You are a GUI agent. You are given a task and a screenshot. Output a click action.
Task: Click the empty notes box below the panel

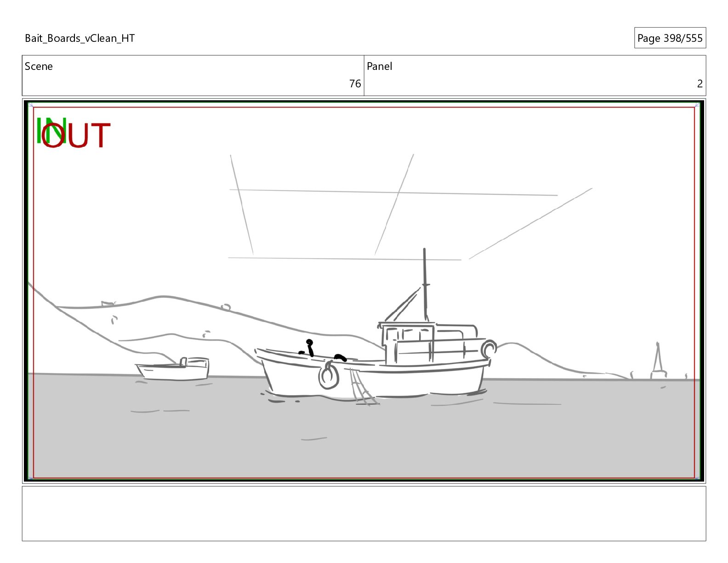click(x=364, y=513)
